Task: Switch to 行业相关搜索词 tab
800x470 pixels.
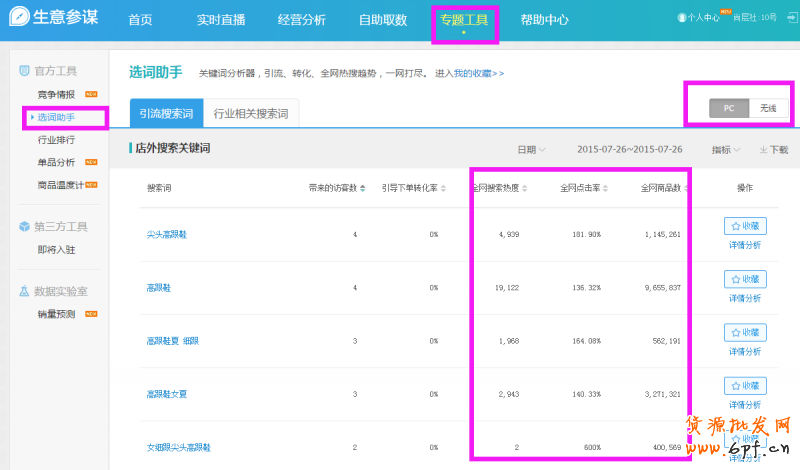Action: click(x=251, y=114)
